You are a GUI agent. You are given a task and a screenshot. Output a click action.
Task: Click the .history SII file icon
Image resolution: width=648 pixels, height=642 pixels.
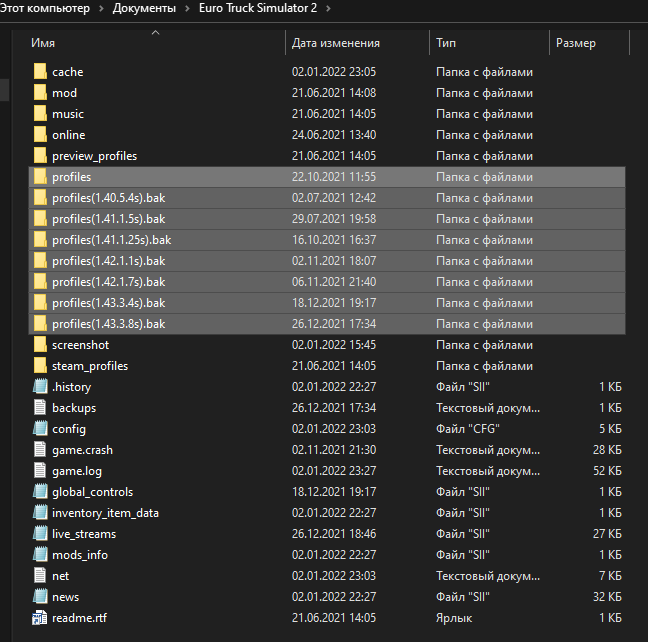(40, 387)
